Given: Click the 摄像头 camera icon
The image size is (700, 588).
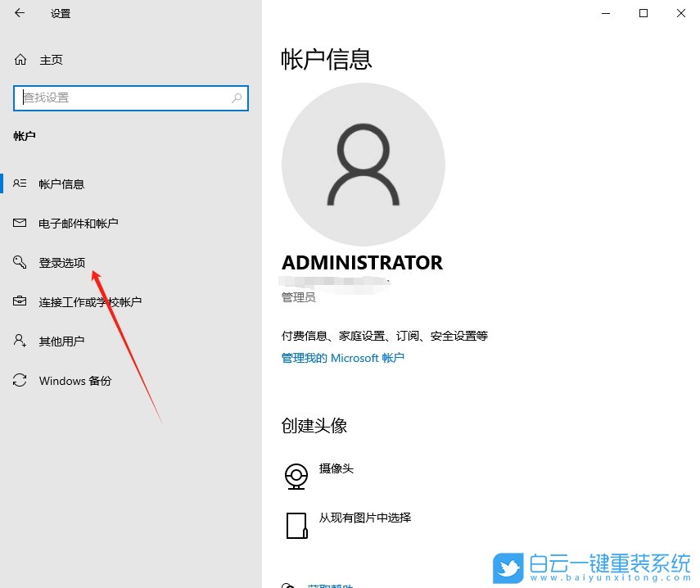Looking at the screenshot, I should pyautogui.click(x=296, y=475).
